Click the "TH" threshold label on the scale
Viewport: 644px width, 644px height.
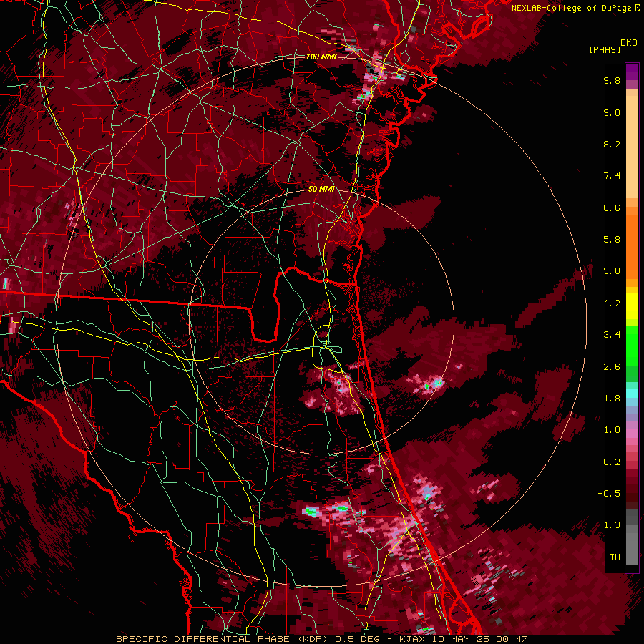pyautogui.click(x=615, y=557)
